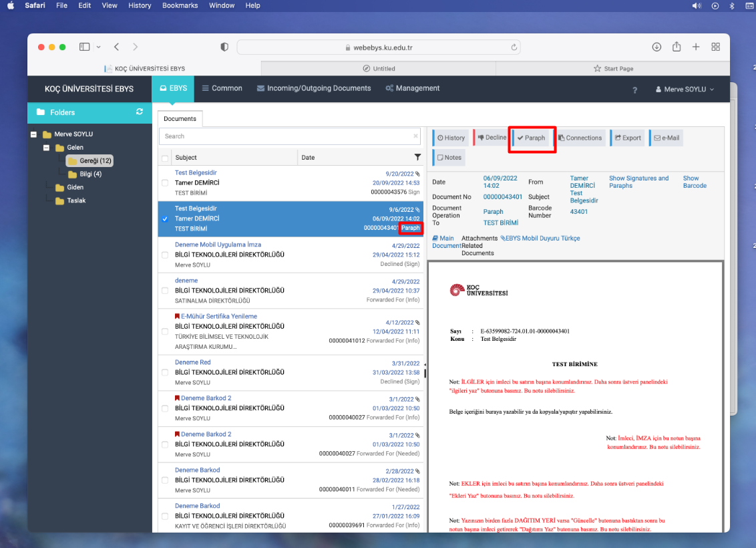Click the filter funnel icon in Date column
The width and height of the screenshot is (756, 548).
[418, 158]
